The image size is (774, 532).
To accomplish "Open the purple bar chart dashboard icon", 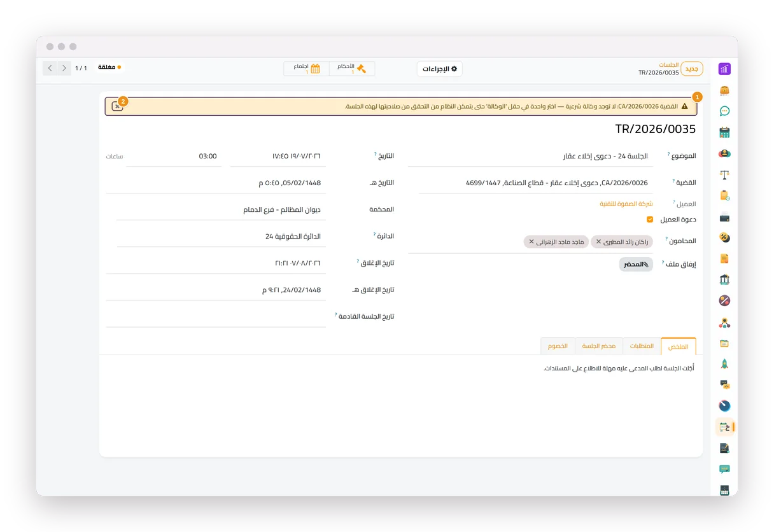I will (724, 69).
